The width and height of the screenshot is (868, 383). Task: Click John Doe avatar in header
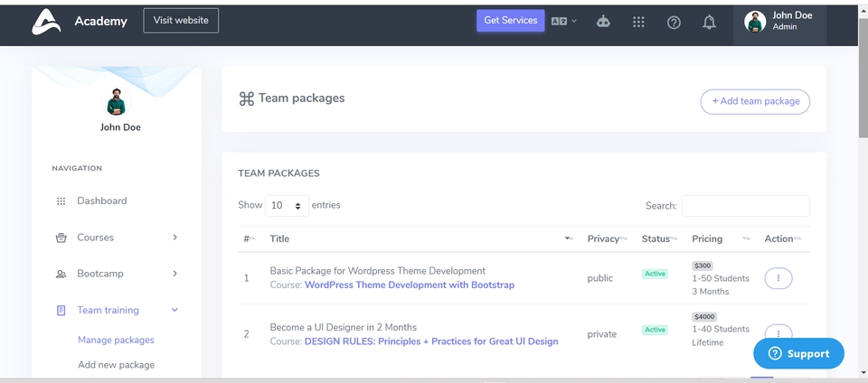click(755, 22)
